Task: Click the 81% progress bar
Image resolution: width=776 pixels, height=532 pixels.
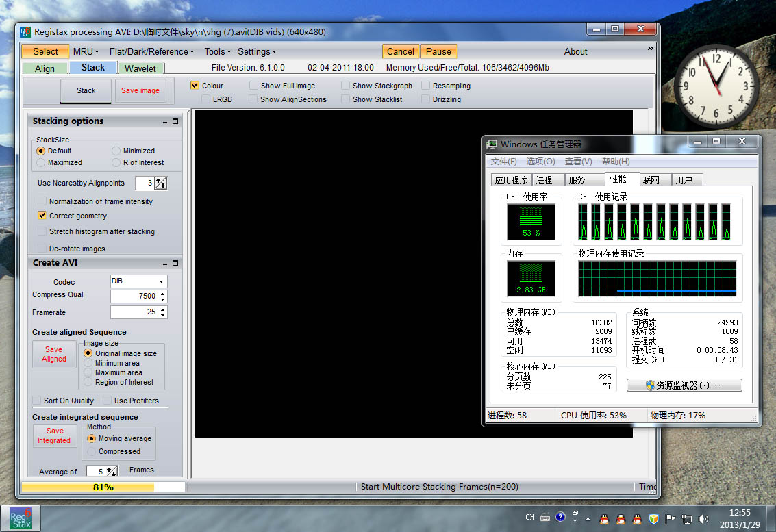Action: [x=103, y=487]
